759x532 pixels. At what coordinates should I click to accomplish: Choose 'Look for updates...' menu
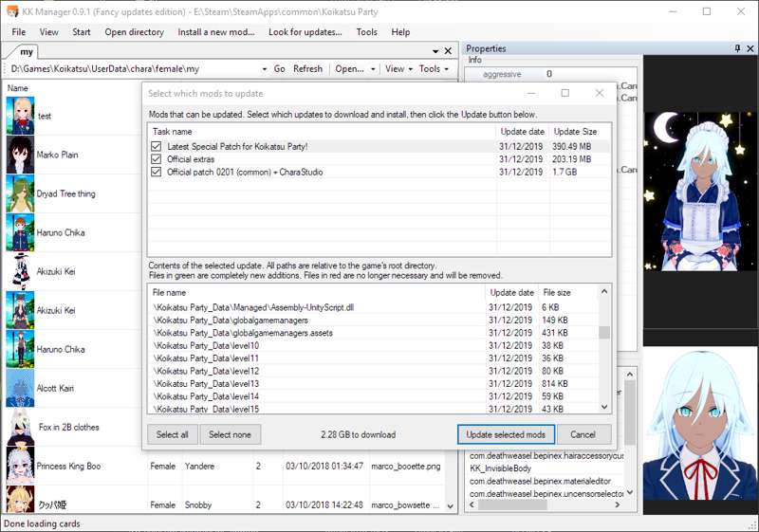point(305,32)
